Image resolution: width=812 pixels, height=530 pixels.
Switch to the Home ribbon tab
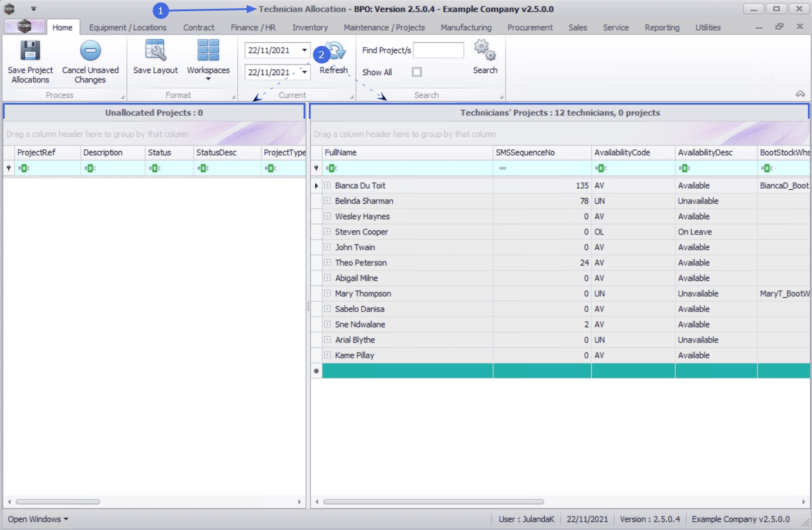point(62,28)
